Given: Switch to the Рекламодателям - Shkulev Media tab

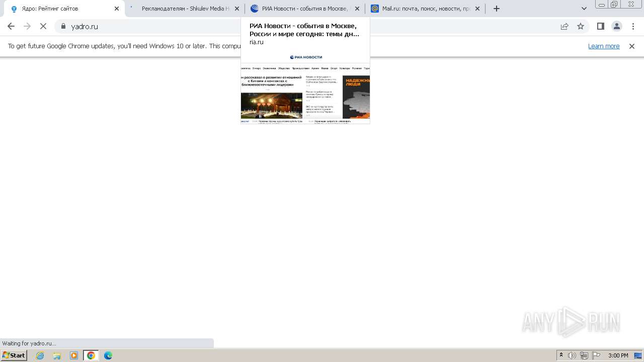Looking at the screenshot, I should pos(185,9).
